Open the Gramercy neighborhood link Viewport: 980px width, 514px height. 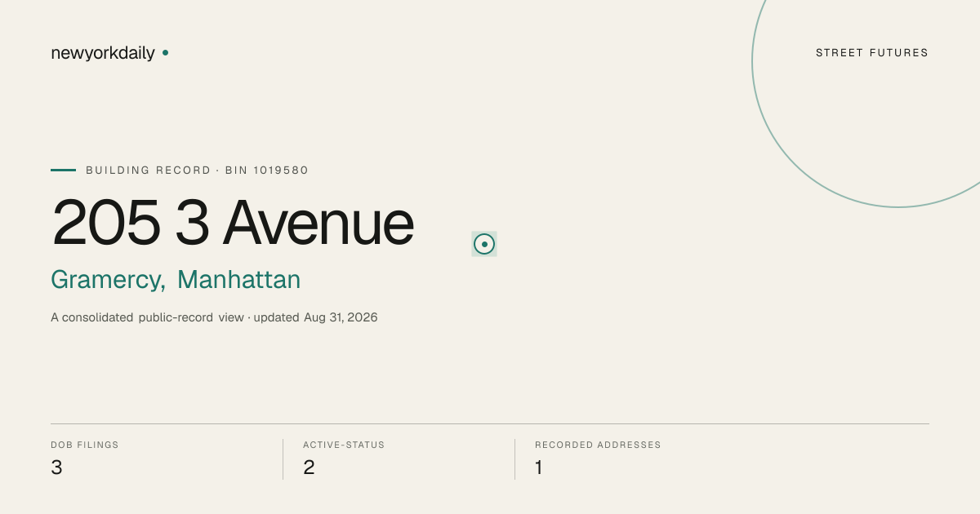(x=108, y=280)
